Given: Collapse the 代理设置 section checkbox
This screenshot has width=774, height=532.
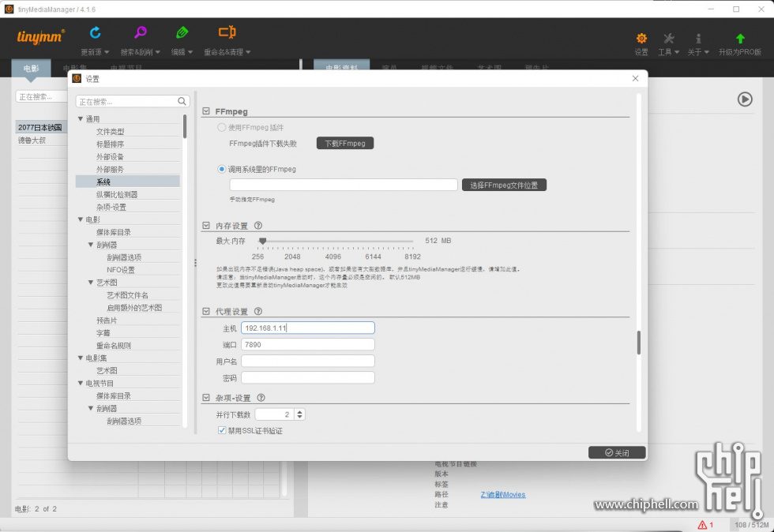Looking at the screenshot, I should point(206,312).
